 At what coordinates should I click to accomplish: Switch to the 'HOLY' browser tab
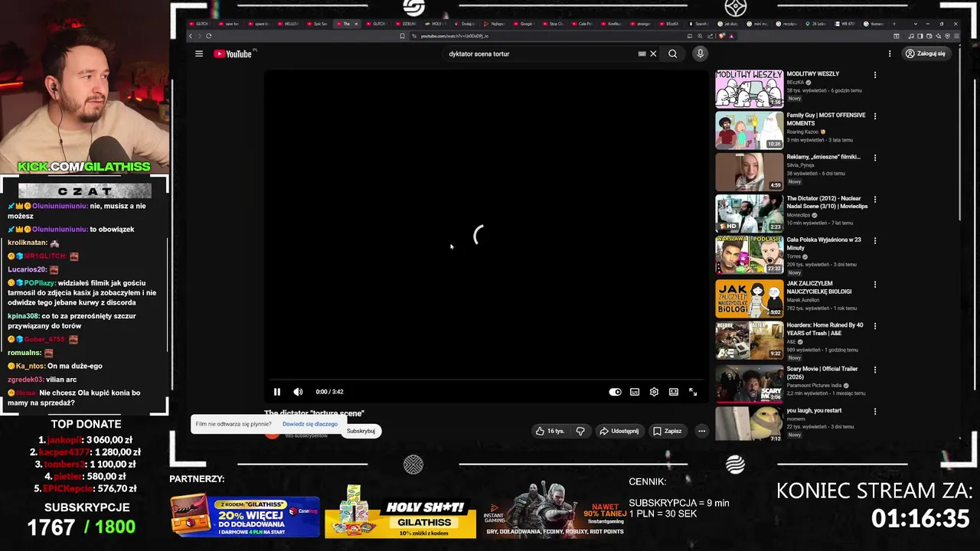[x=435, y=24]
